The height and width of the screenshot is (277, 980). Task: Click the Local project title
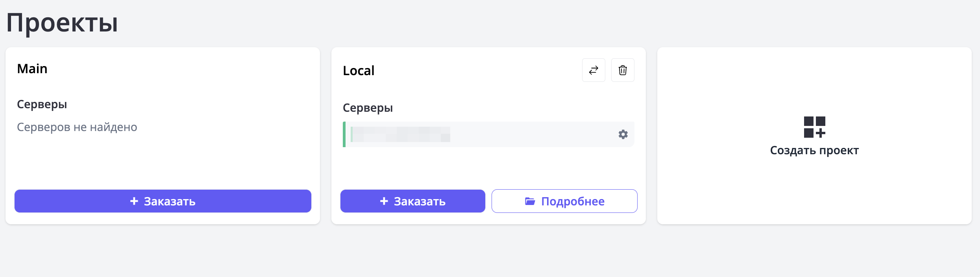pyautogui.click(x=359, y=71)
